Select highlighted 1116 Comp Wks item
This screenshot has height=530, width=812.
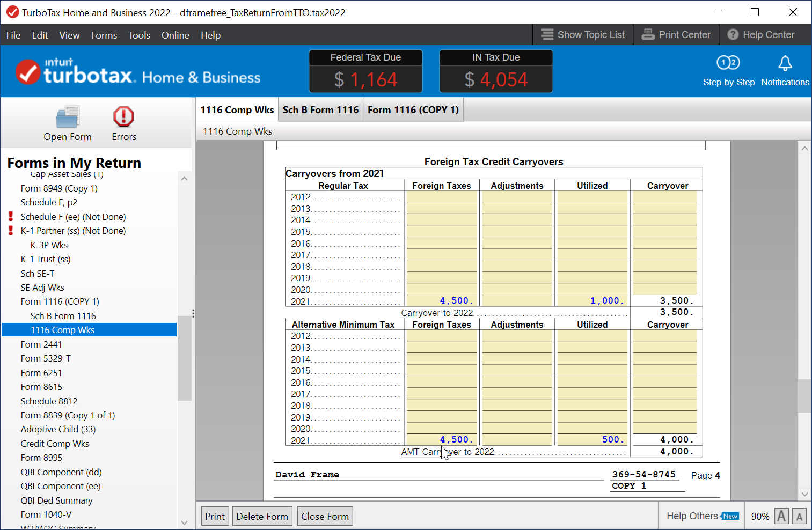click(89, 330)
